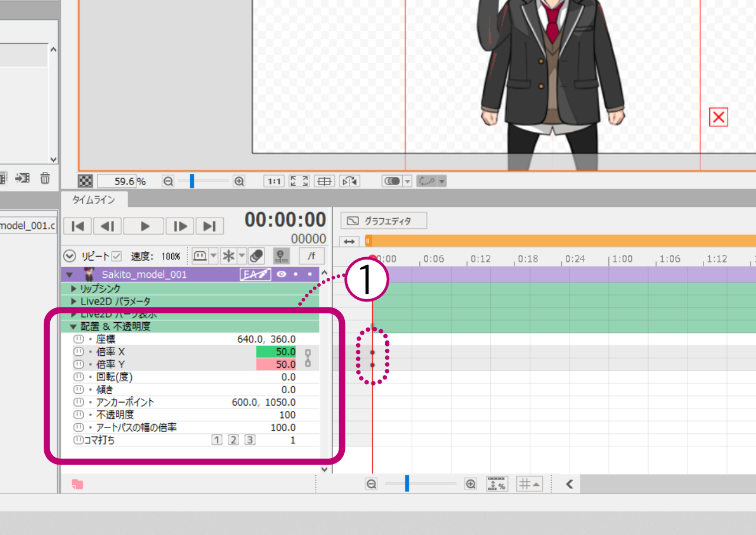Click keyframe icon for アンカーポイント row
The height and width of the screenshot is (535, 756).
tap(78, 403)
